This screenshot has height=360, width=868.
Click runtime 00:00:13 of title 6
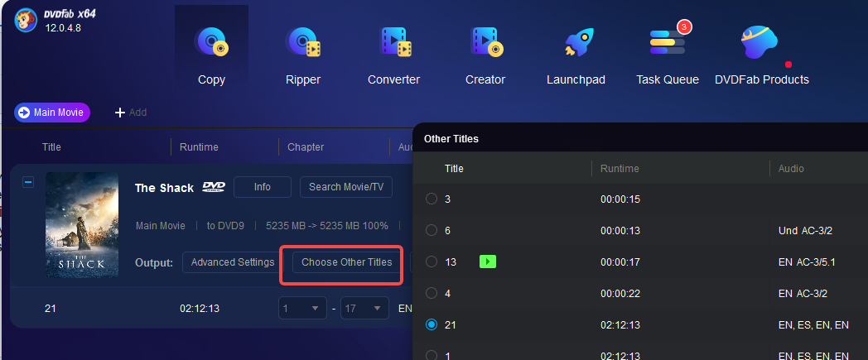620,231
